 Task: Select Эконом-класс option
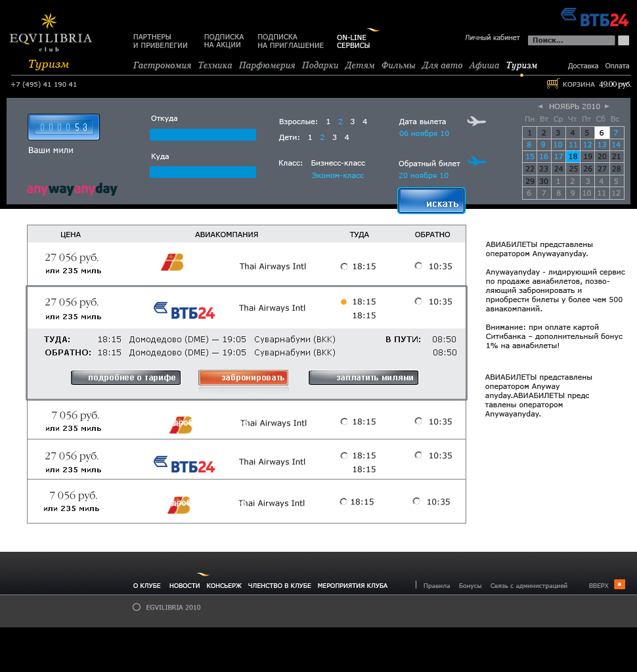pos(338,175)
